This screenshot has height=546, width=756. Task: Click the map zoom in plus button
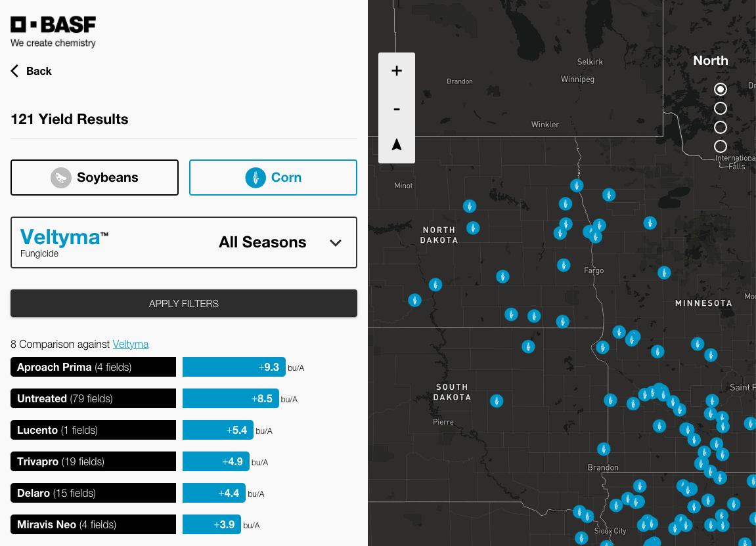[397, 71]
